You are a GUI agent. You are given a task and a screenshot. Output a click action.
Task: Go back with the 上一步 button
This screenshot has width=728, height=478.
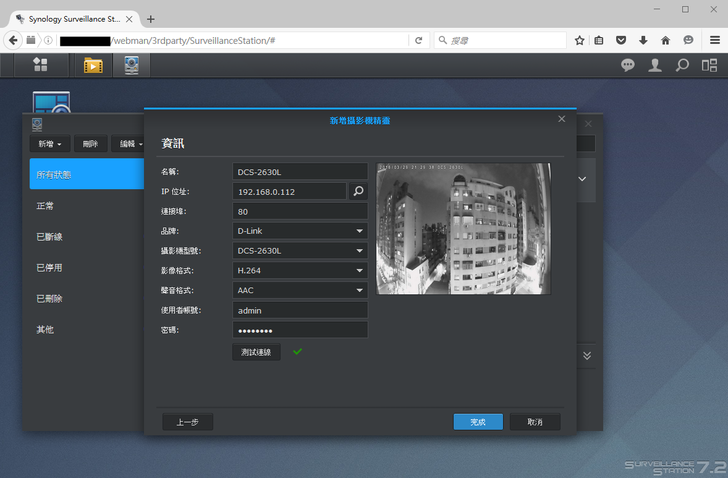(187, 422)
